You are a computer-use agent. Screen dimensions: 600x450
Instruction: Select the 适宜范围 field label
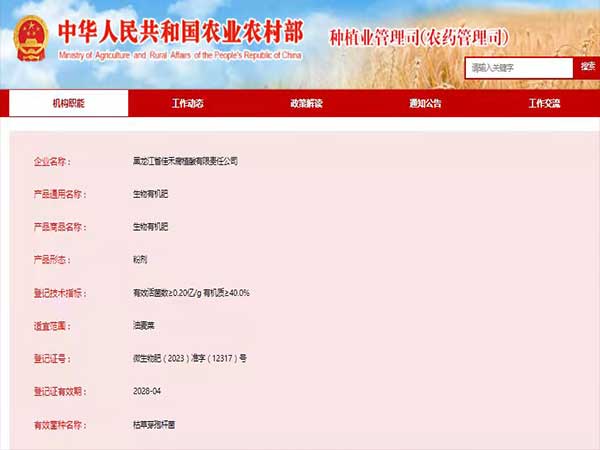coord(53,325)
